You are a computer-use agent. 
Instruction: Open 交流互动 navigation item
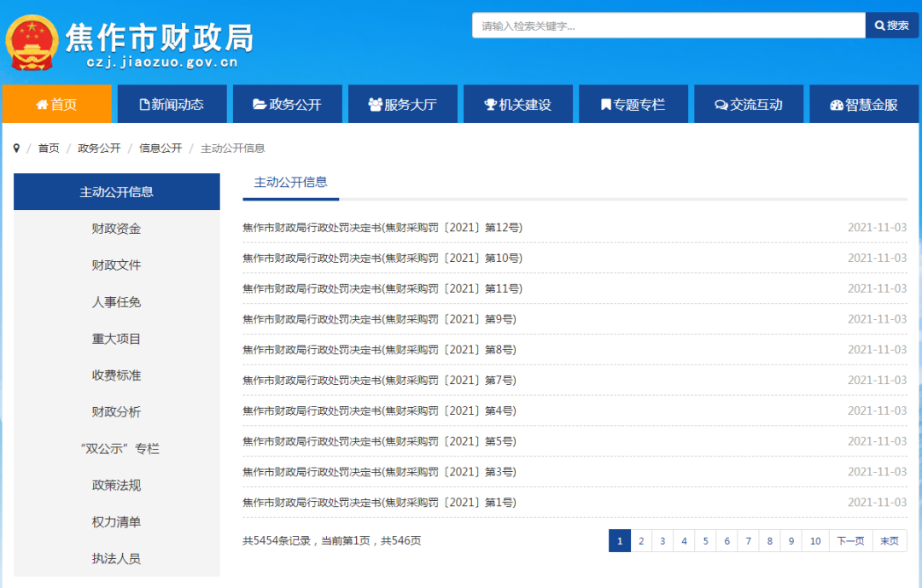748,104
